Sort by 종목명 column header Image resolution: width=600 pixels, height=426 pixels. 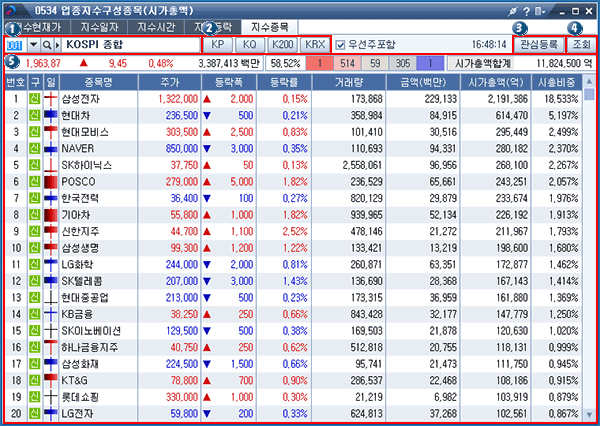[99, 82]
